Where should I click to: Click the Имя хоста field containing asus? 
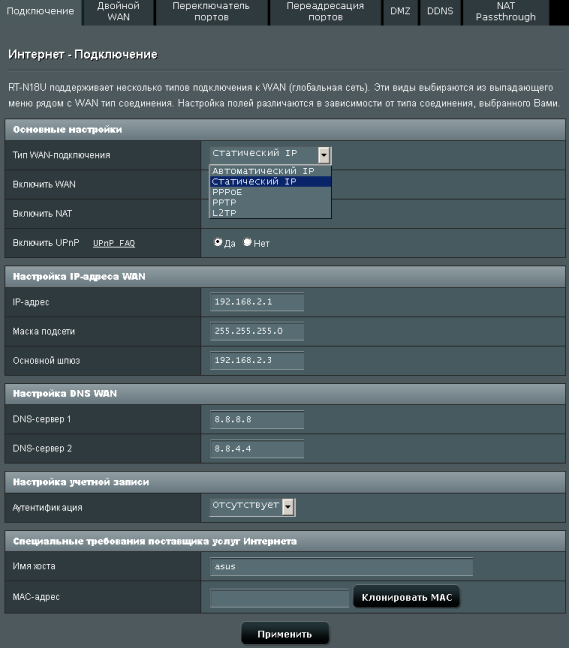point(341,567)
